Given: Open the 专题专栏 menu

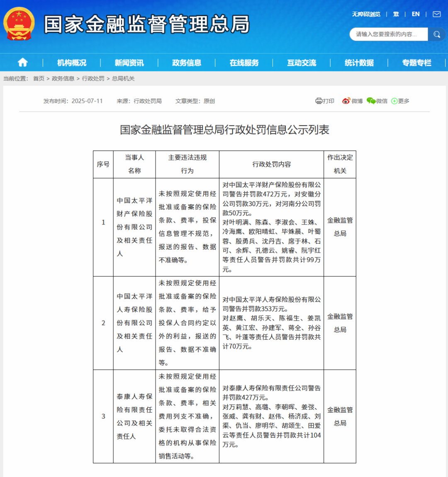Looking at the screenshot, I should [416, 63].
